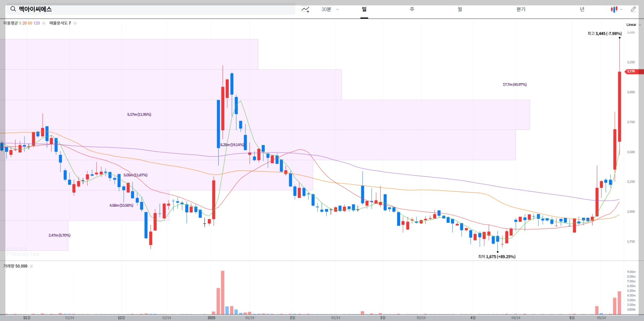Screen dimensions: 644x321
Task: Open the chart type dropdown arrow
Action: point(621,10)
